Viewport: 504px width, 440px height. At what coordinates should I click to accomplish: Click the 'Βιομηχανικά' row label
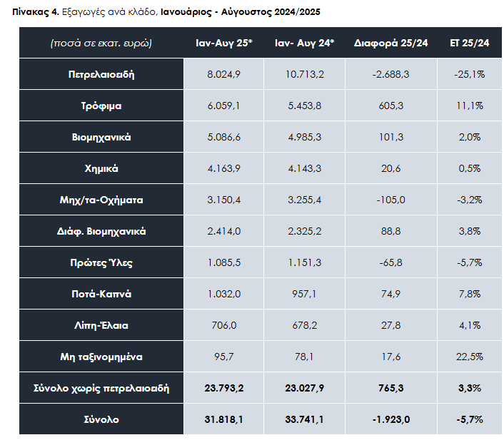click(x=101, y=137)
